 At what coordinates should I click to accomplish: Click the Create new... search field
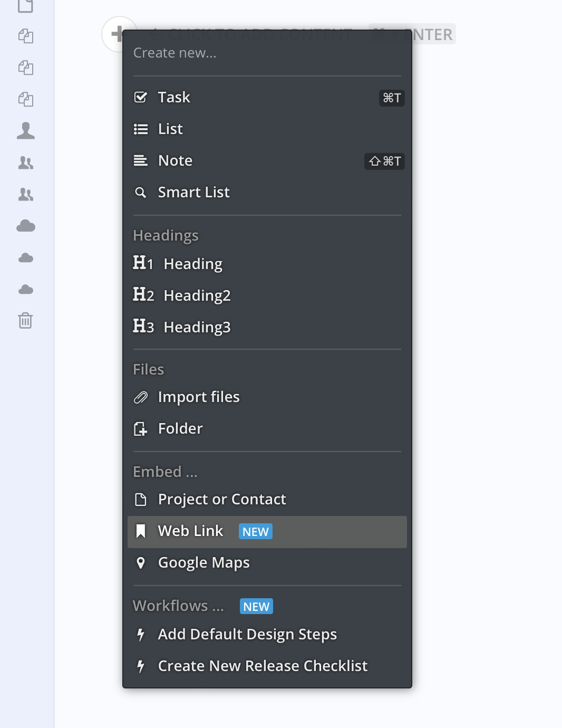tap(267, 53)
